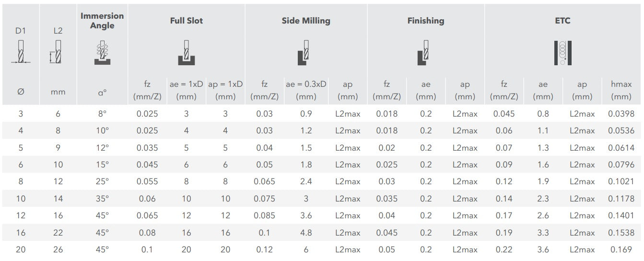Image resolution: width=644 pixels, height=261 pixels.
Task: Click the ap = 1xD column header
Action: pos(225,90)
